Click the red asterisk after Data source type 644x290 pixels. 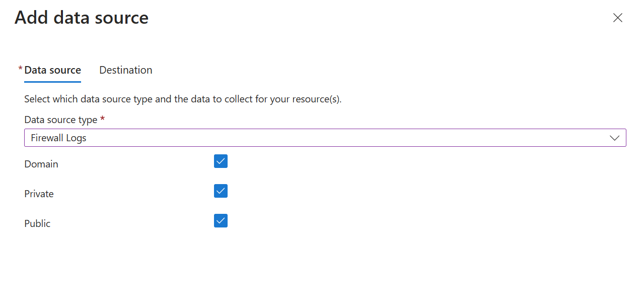click(102, 119)
